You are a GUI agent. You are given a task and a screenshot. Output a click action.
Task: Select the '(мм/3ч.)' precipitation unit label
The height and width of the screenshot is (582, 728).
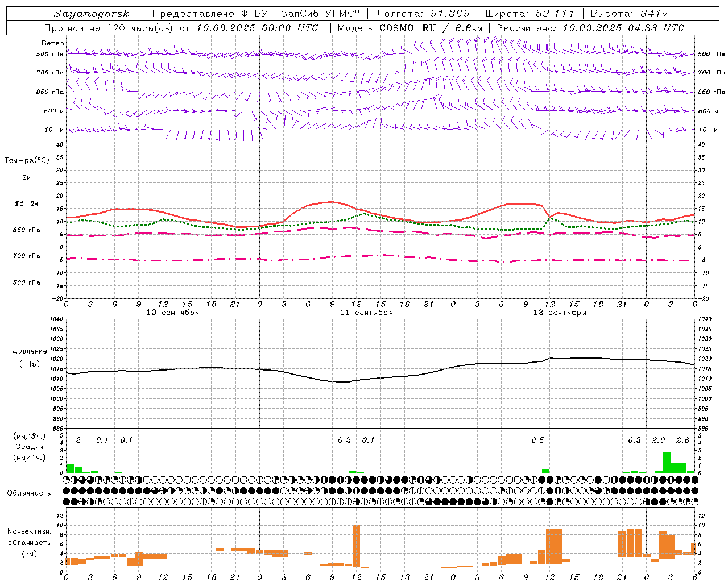point(29,436)
